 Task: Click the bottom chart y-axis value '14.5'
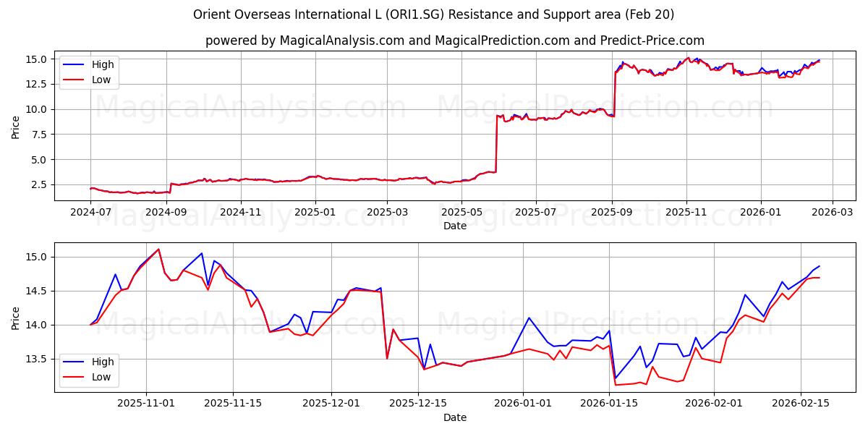click(38, 291)
